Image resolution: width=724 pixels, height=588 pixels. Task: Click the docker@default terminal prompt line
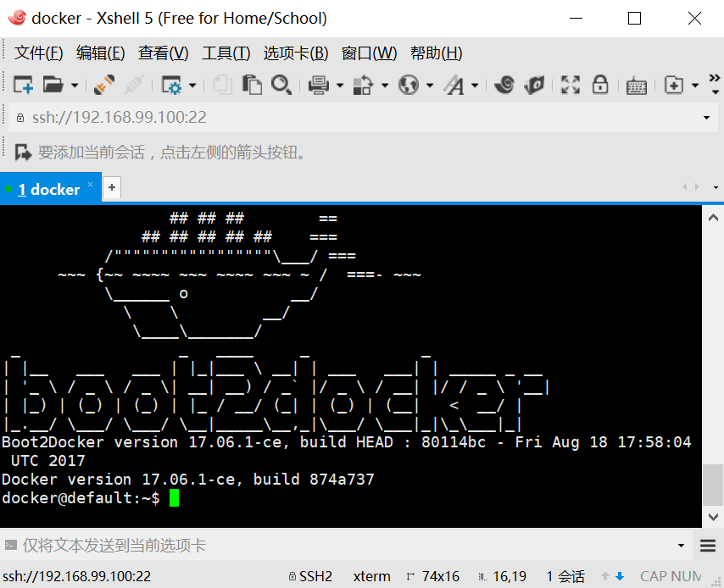click(x=91, y=498)
